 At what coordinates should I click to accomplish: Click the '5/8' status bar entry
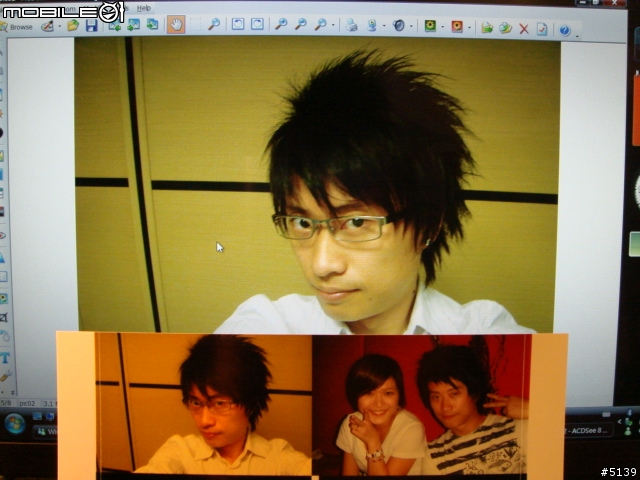[6, 403]
